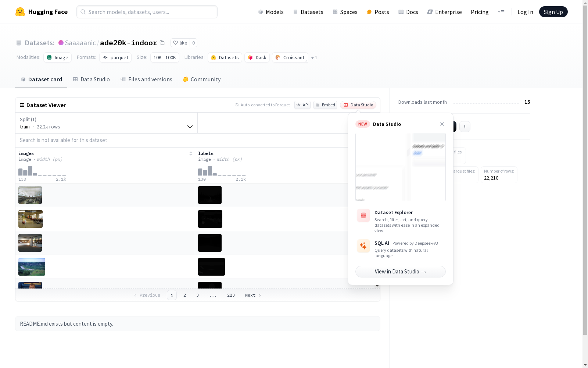Open Posts from the top navigation
The image size is (588, 368).
[x=378, y=12]
